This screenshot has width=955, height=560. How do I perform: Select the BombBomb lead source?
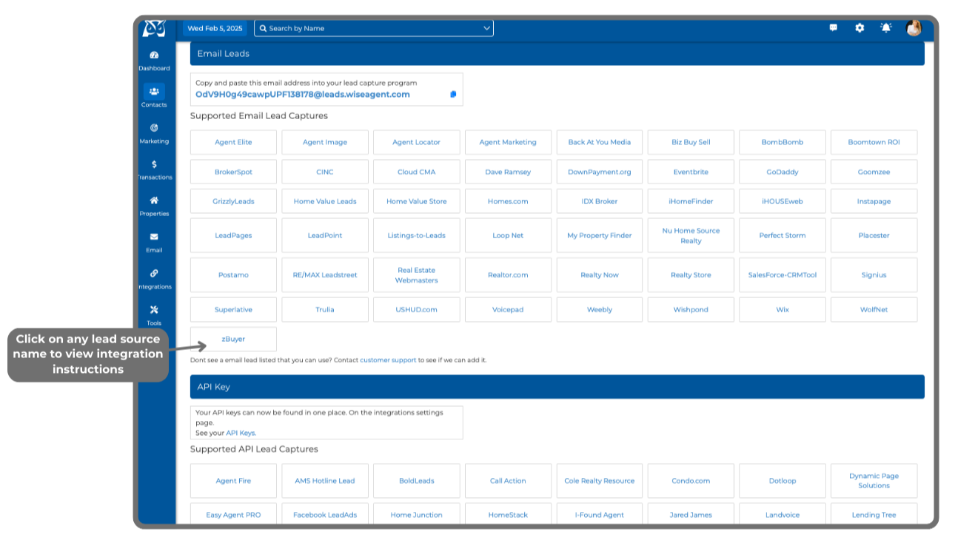783,142
